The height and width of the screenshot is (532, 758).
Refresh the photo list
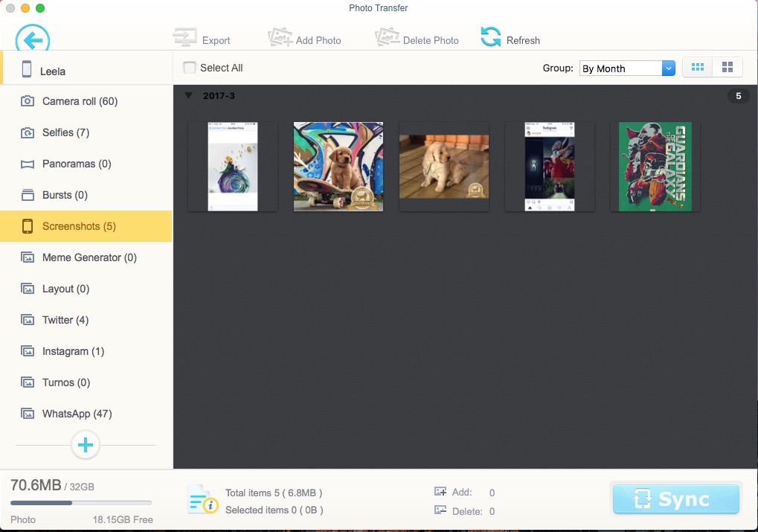[491, 37]
